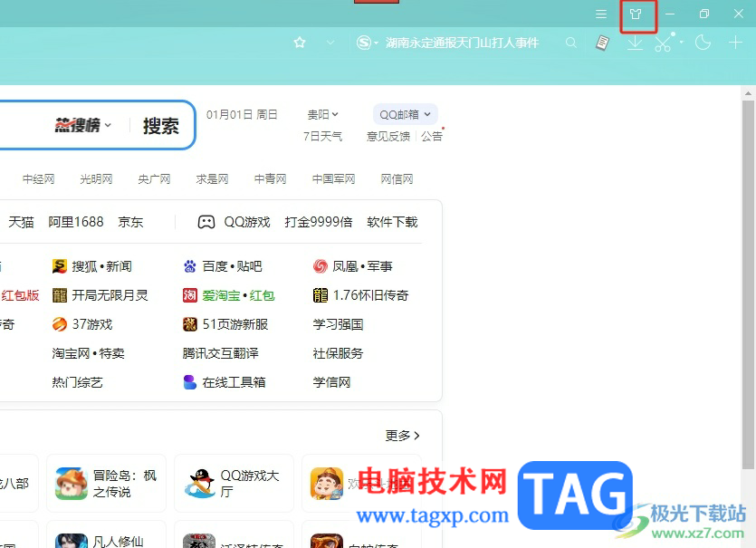Open the 学习强国 link

(x=338, y=324)
